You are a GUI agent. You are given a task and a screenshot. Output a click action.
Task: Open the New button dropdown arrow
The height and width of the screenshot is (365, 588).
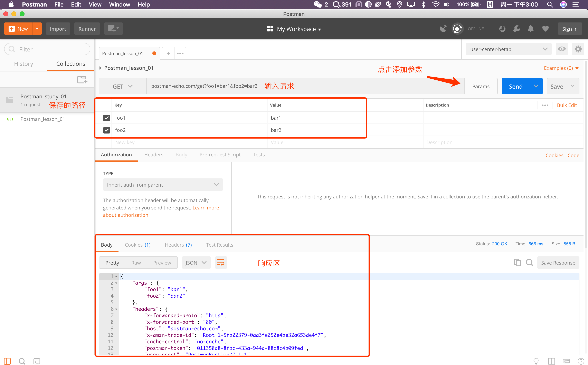point(37,29)
